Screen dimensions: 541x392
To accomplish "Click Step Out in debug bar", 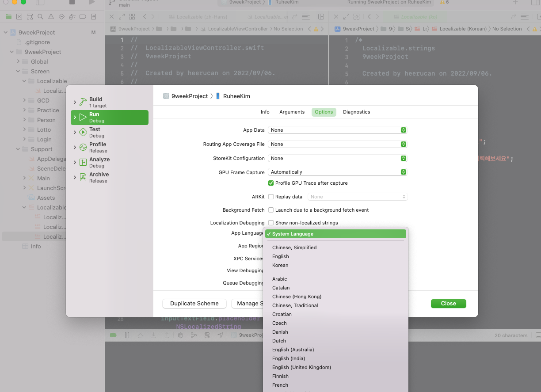I will tap(167, 335).
